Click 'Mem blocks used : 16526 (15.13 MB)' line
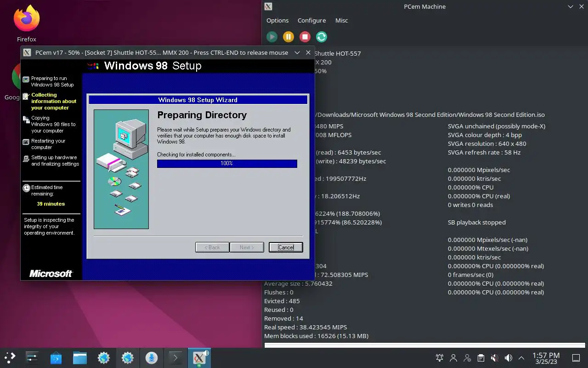This screenshot has height=368, width=588. [316, 336]
